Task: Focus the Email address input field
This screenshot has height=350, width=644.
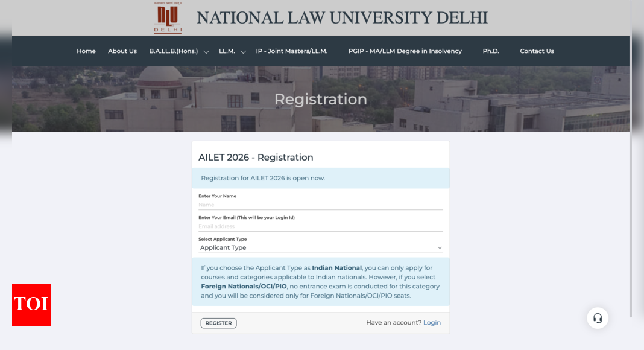Action: coord(320,226)
